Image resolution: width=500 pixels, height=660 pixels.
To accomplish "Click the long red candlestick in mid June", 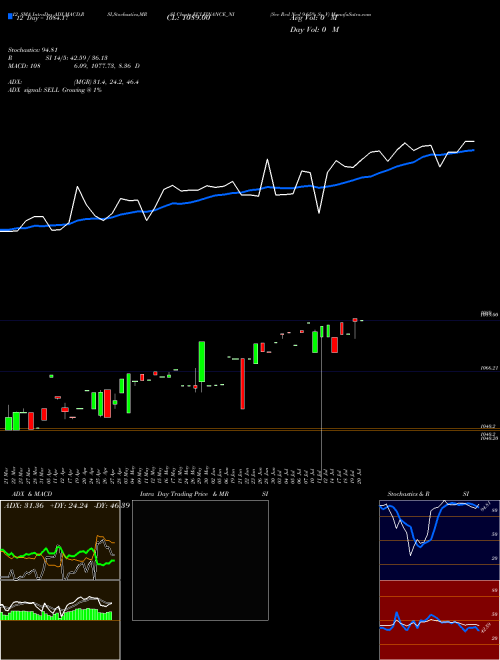I will click(x=243, y=383).
